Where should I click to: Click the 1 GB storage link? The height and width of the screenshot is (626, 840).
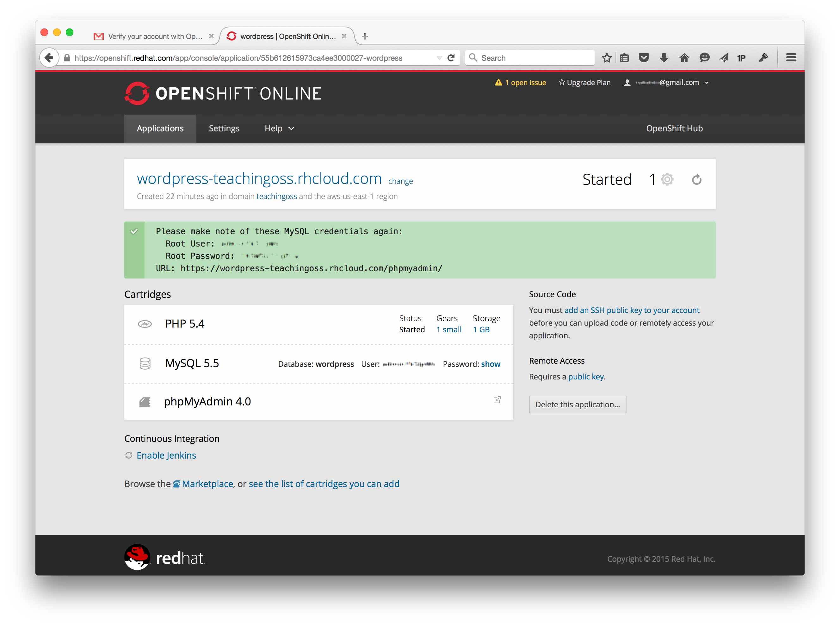481,330
